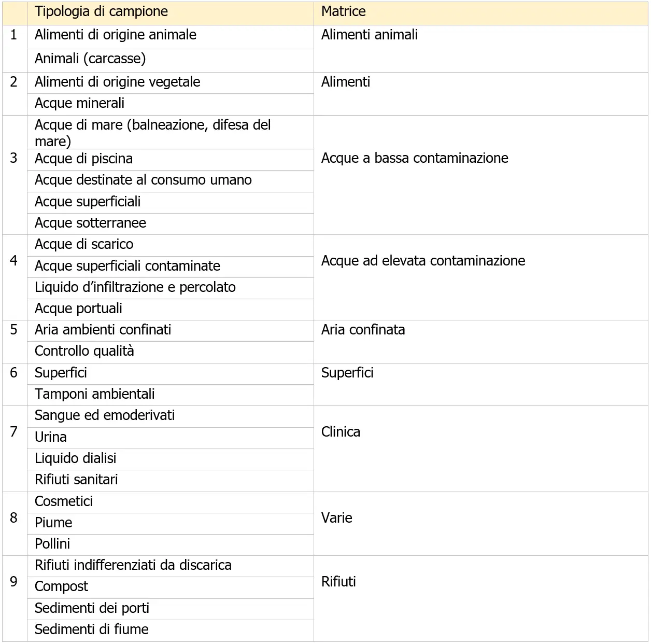The width and height of the screenshot is (651, 644).
Task: Select the 'Clinica' matrix cell
Action: tap(481, 449)
